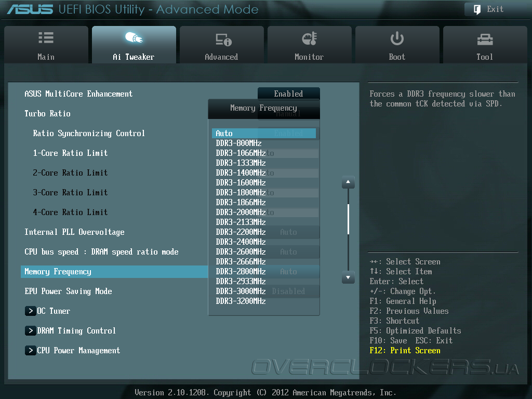The image size is (532, 399).
Task: Open CPU Power Management entry
Action: tap(78, 351)
